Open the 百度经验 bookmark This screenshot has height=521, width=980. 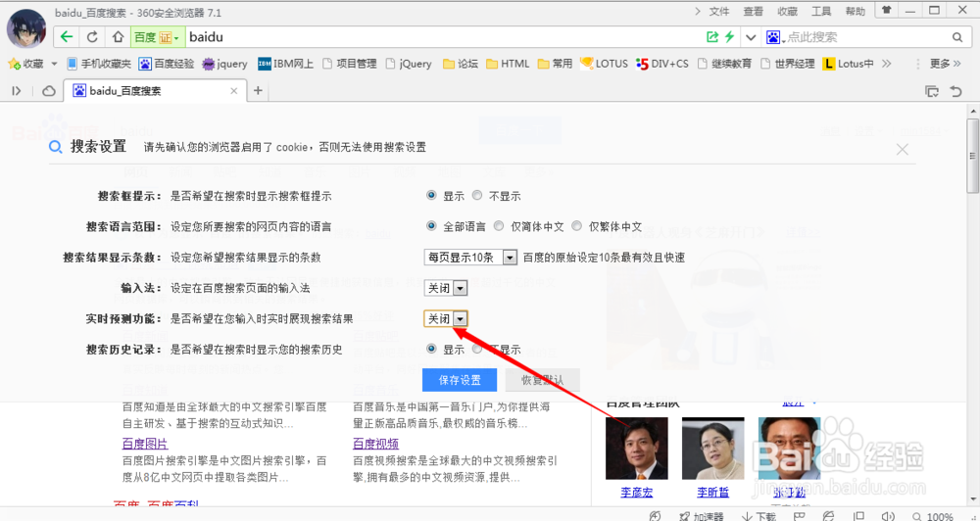click(x=167, y=64)
